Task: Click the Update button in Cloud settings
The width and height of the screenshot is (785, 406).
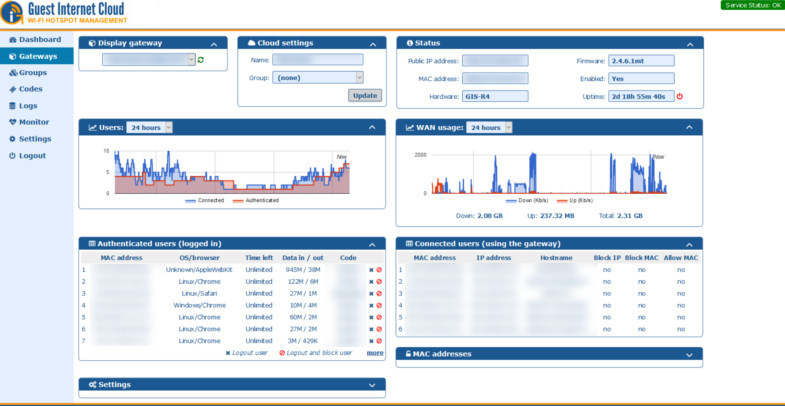Action: tap(364, 95)
